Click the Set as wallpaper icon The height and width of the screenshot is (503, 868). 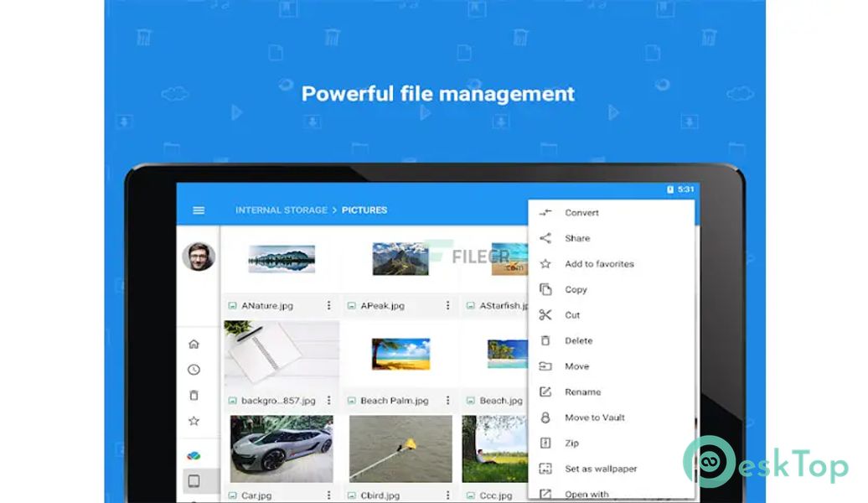pyautogui.click(x=545, y=469)
